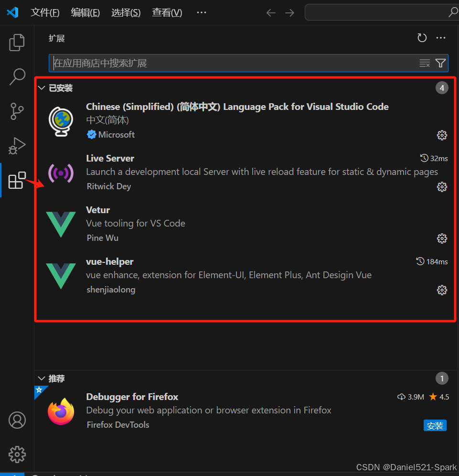Open the 文件(F) menu

point(45,12)
